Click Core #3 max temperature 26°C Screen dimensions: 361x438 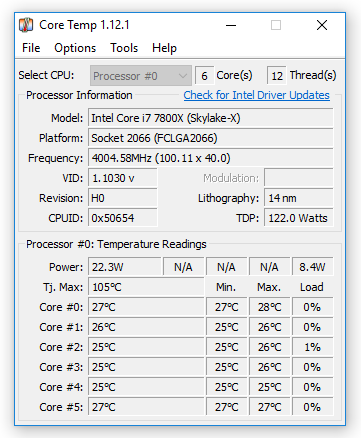[270, 367]
